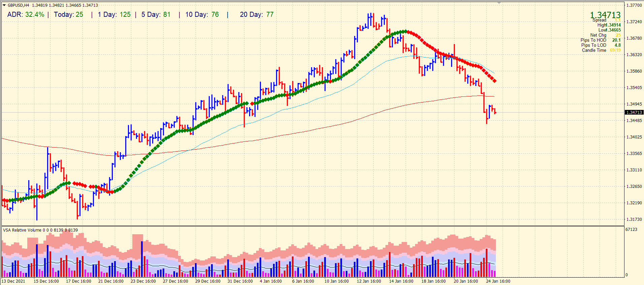644x285 pixels.
Task: Click the 14 Jan 16:00 time label
Action: (x=401, y=281)
